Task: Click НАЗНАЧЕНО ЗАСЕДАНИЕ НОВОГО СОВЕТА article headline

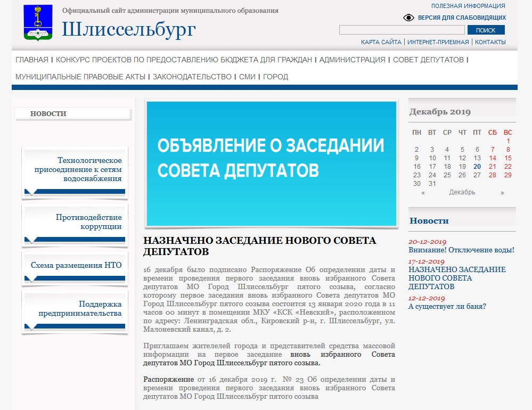Action: 259,246
